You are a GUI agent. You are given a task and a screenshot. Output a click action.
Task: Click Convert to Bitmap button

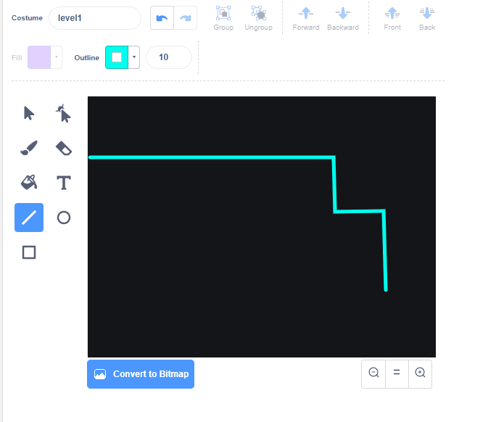[x=141, y=374]
